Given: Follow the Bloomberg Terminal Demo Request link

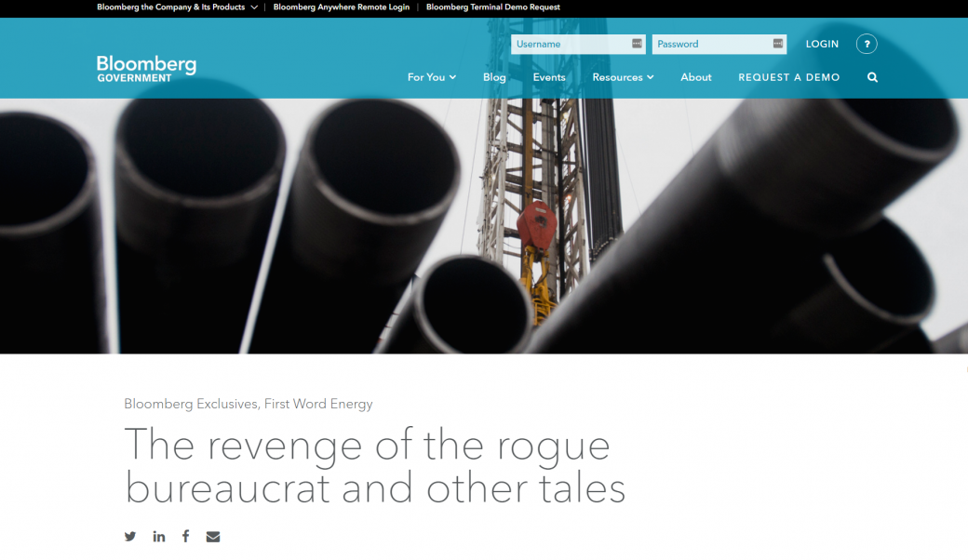Looking at the screenshot, I should [492, 7].
